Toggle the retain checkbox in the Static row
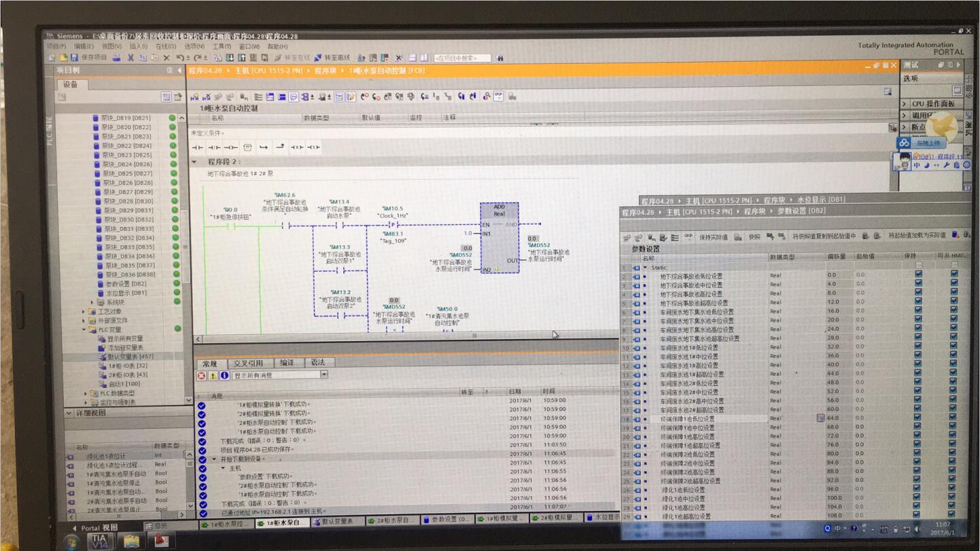This screenshot has height=551, width=980. [918, 266]
